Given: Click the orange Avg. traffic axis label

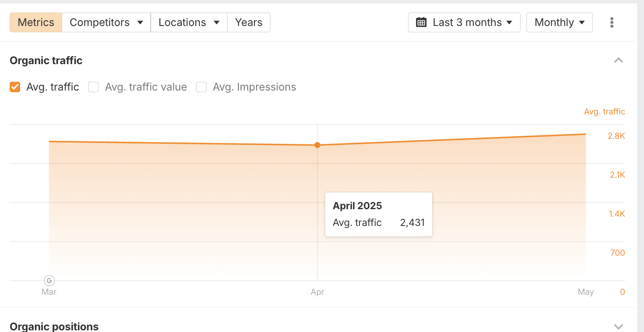Looking at the screenshot, I should tap(604, 111).
